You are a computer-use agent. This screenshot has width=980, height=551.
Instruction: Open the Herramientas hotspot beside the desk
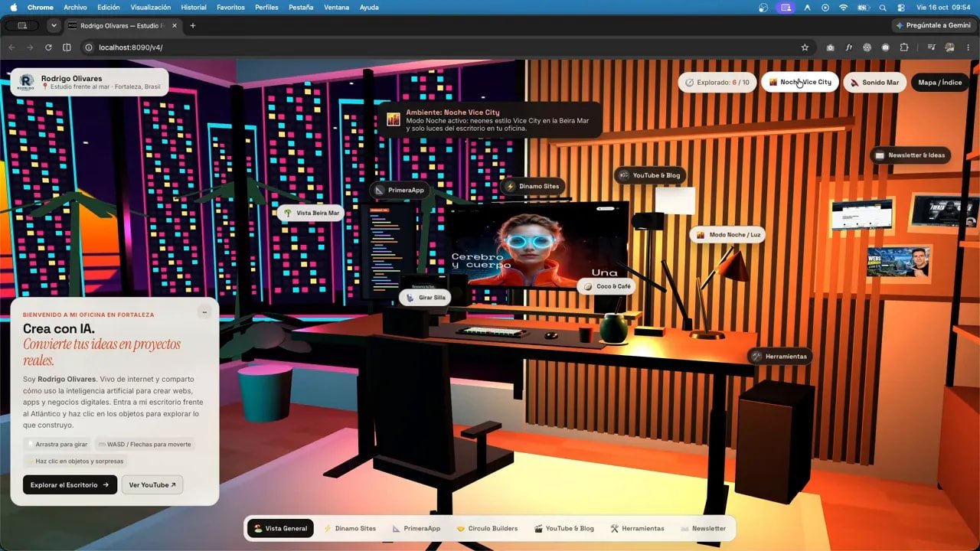[x=779, y=356]
